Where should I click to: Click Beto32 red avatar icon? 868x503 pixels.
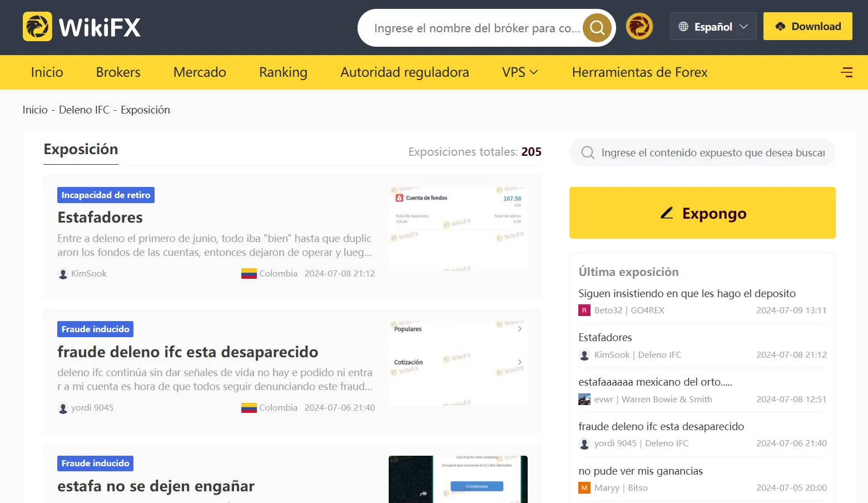[584, 310]
